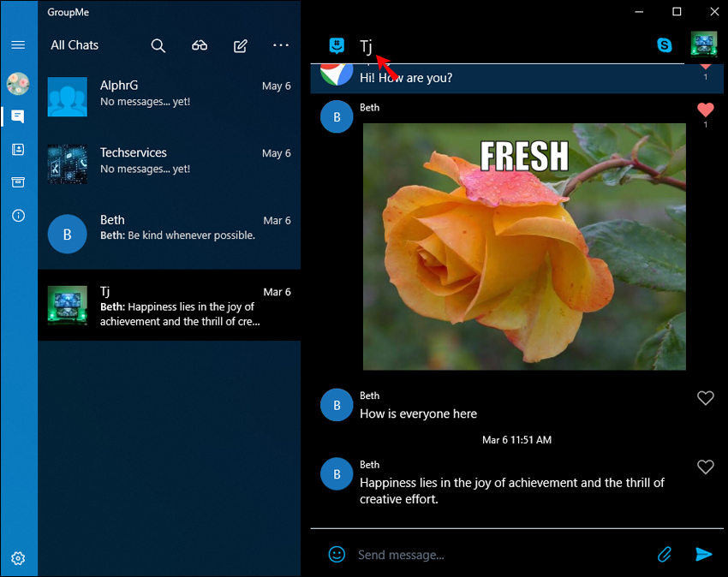Click the GroupMe hashtag icon beside Tj

tap(337, 45)
